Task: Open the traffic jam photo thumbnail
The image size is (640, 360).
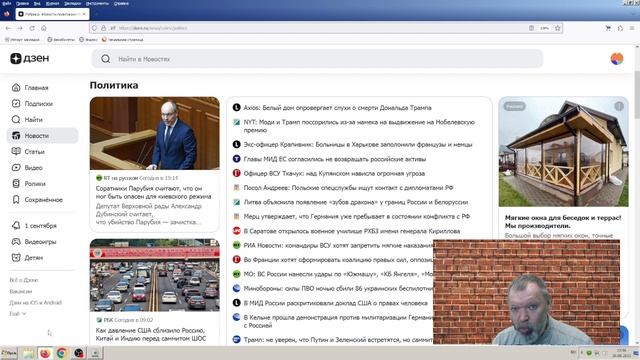Action: point(155,276)
